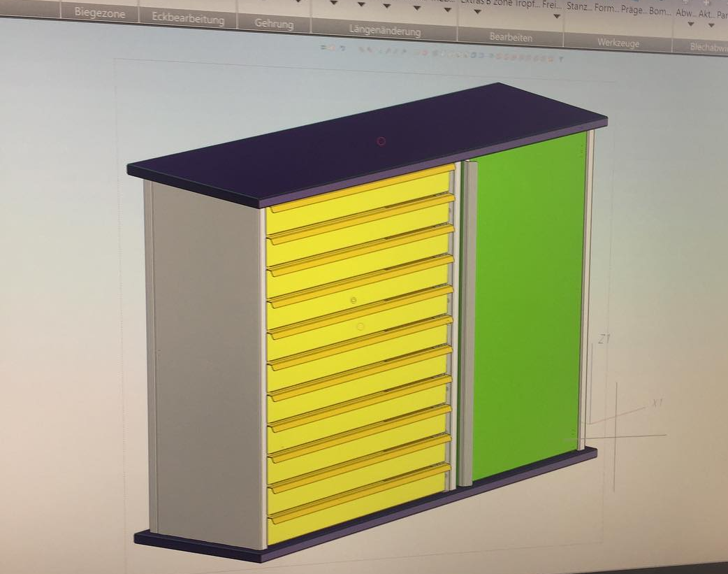This screenshot has width=728, height=574.
Task: Open the Werkzeuge ribbon group
Action: click(x=618, y=43)
